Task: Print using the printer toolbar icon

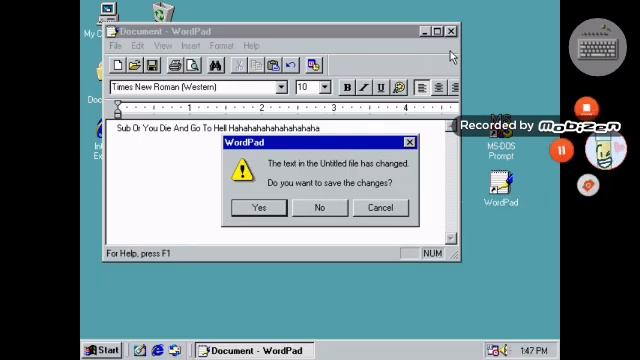Action: coord(175,65)
